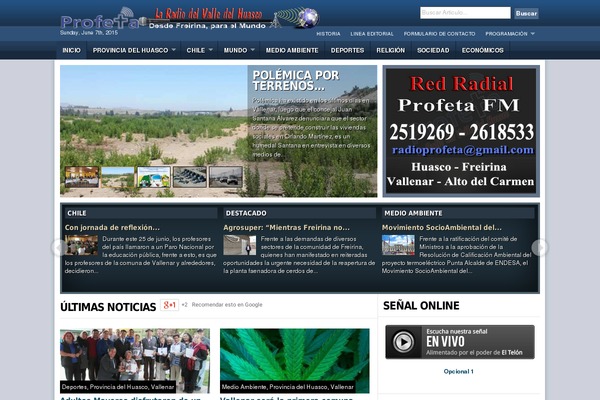The width and height of the screenshot is (600, 400).
Task: Click category label on Adultos Mayores image
Action: (x=118, y=387)
